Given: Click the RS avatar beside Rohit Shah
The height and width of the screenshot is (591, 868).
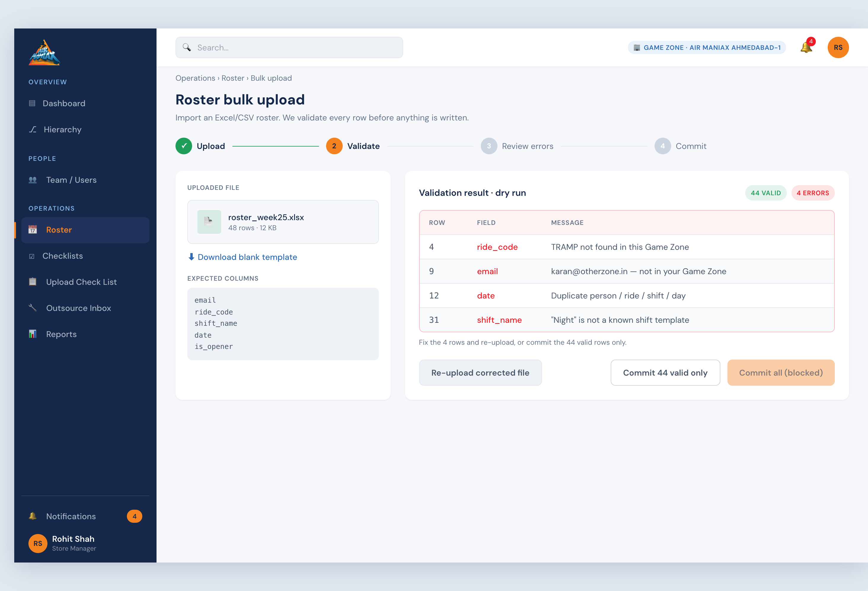Looking at the screenshot, I should pos(38,543).
